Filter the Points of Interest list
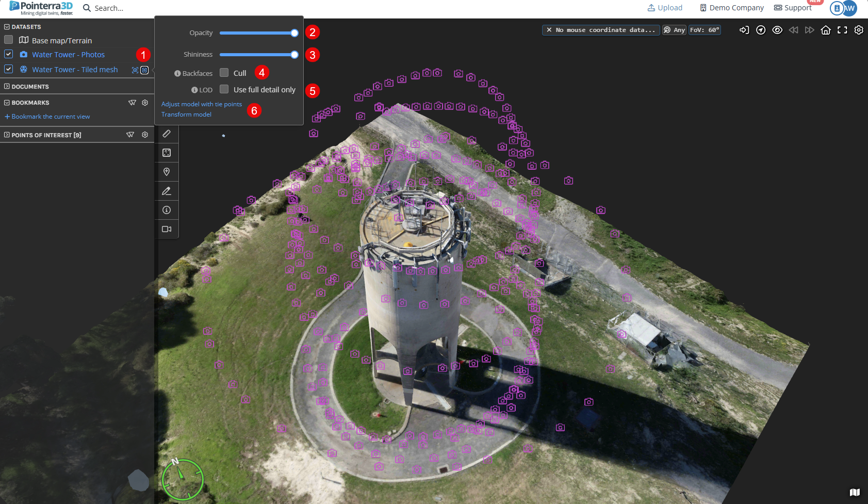 (130, 135)
